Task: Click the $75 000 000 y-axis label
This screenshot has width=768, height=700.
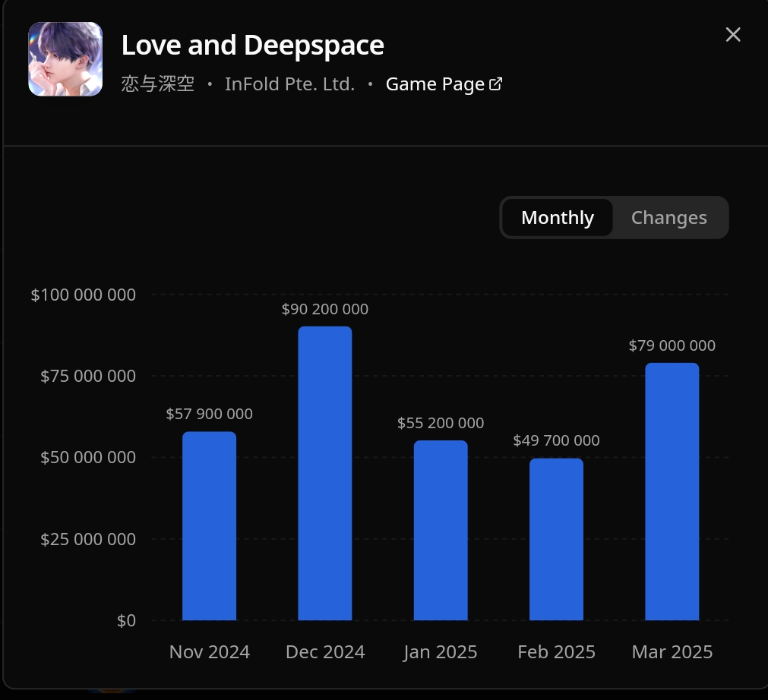Action: 88,376
